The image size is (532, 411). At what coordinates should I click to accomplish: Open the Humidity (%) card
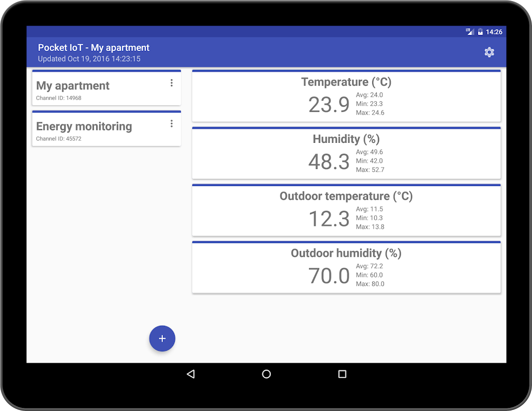point(346,153)
